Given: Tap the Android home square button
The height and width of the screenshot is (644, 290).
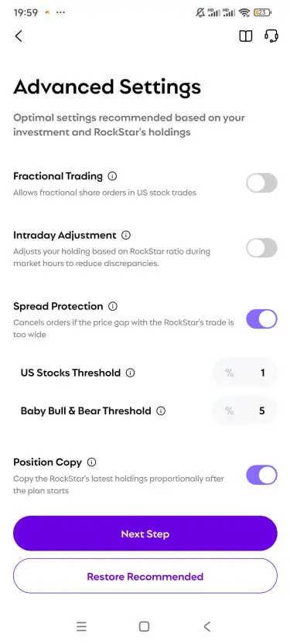Looking at the screenshot, I should [144, 626].
